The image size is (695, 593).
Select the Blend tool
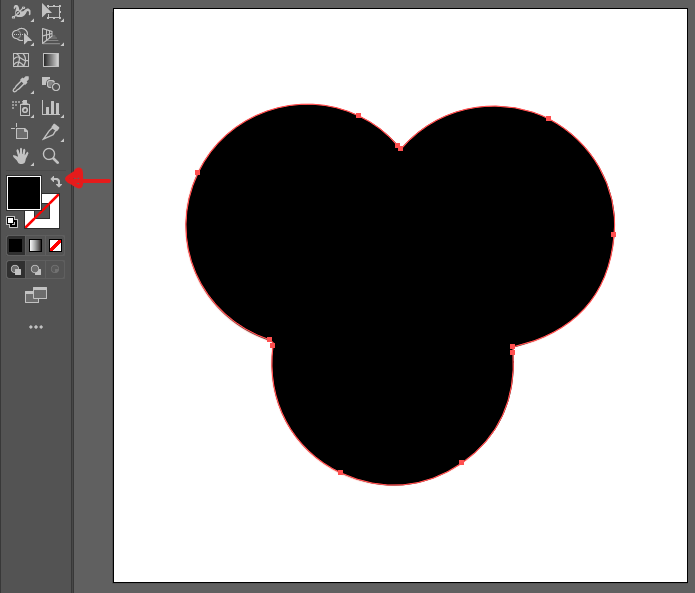pyautogui.click(x=51, y=84)
